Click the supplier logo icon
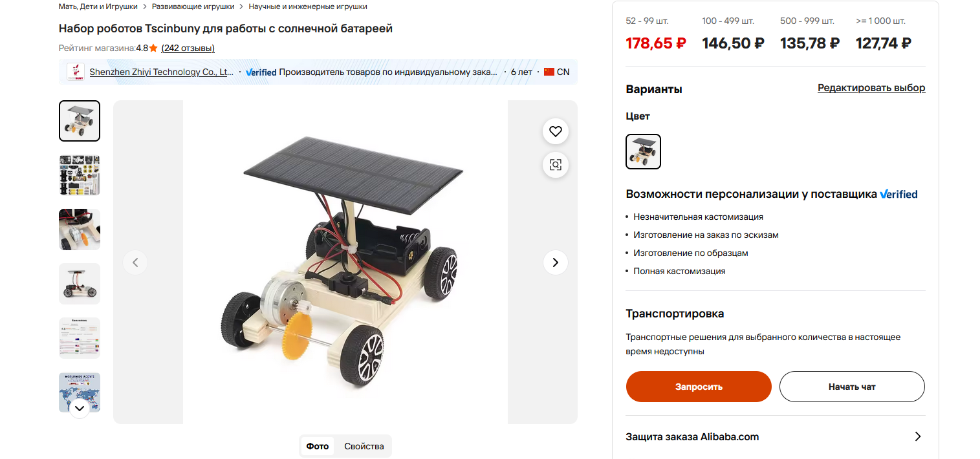This screenshot has height=459, width=980. (x=76, y=72)
